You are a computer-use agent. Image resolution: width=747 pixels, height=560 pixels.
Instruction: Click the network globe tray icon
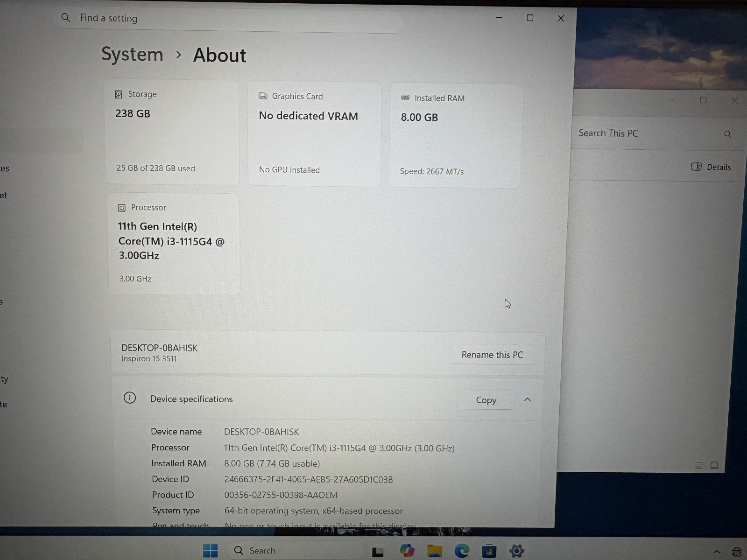(x=737, y=553)
